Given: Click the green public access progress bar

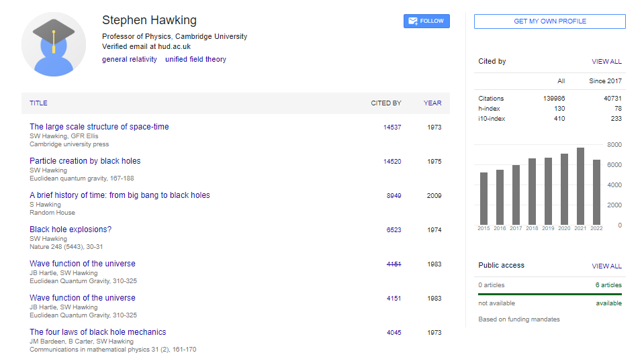Looking at the screenshot, I should click(x=550, y=294).
